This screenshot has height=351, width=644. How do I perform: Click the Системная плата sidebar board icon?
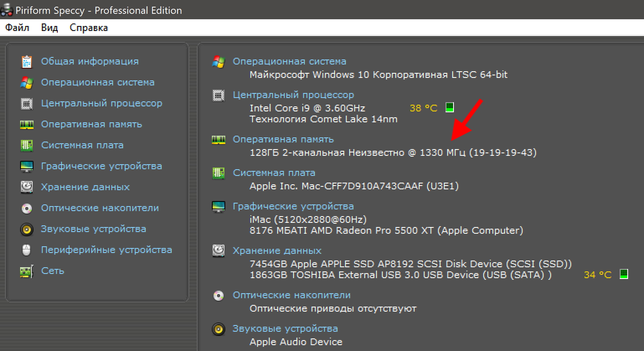(x=27, y=145)
